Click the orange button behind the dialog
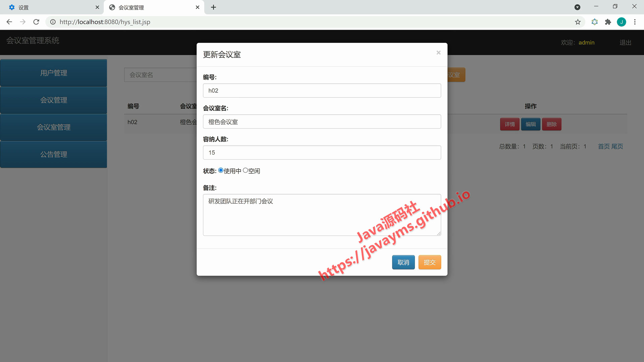The height and width of the screenshot is (362, 644). (456, 75)
